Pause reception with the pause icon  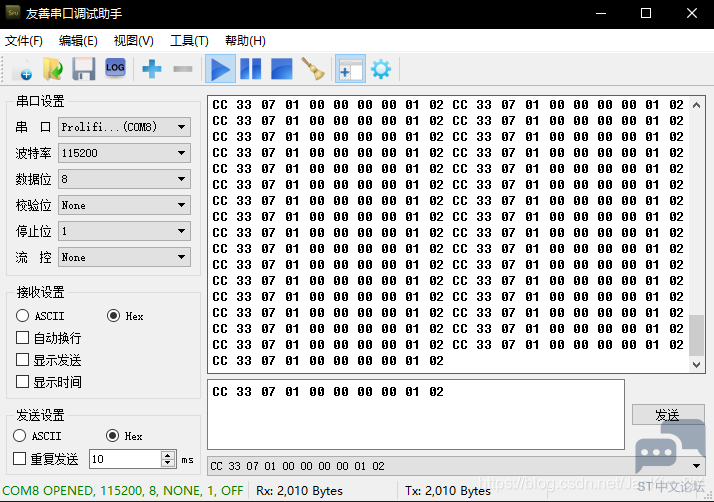(250, 69)
